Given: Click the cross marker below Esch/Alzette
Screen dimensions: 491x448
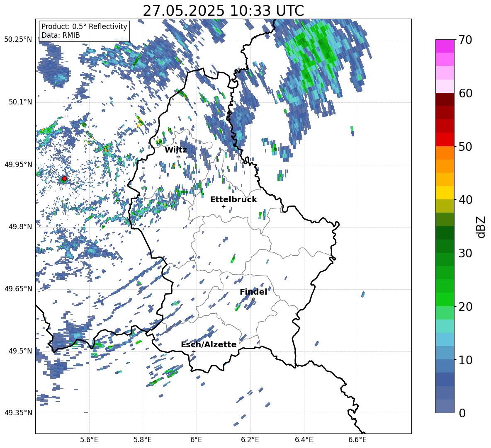Looking at the screenshot, I should tap(194, 351).
